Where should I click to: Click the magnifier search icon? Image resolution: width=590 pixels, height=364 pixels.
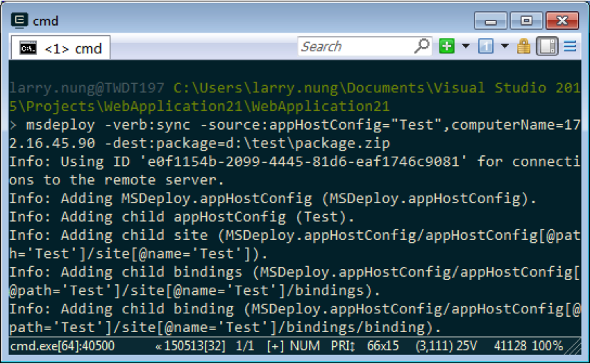[x=422, y=46]
